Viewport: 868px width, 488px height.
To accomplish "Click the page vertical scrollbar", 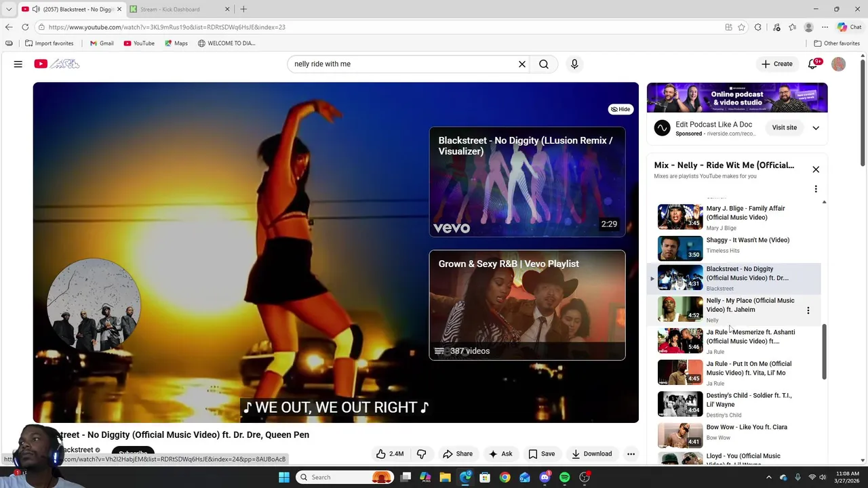I will [863, 112].
